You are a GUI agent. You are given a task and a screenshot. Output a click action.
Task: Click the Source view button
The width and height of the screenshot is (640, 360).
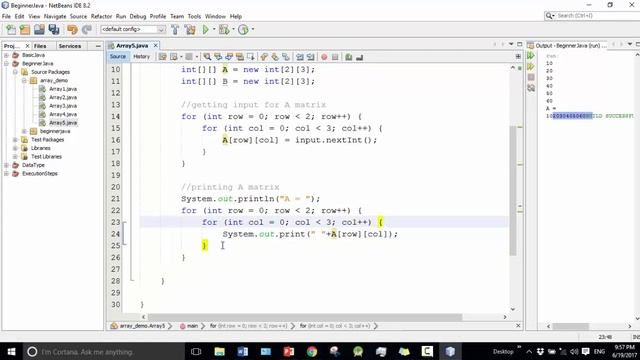(x=118, y=57)
